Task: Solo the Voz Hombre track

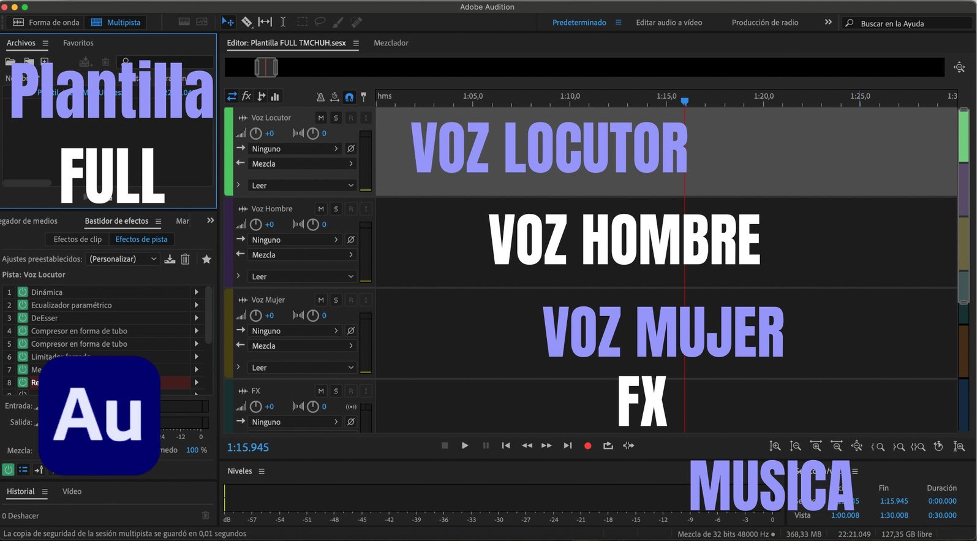Action: coord(336,209)
